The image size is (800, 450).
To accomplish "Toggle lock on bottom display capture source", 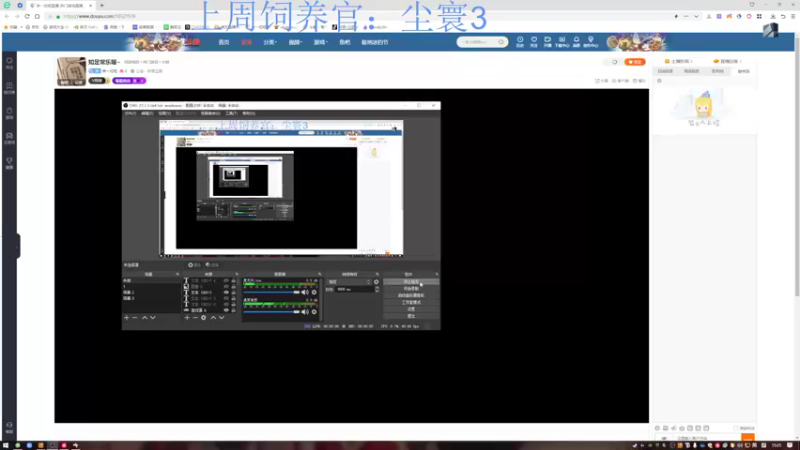I will pos(234,310).
